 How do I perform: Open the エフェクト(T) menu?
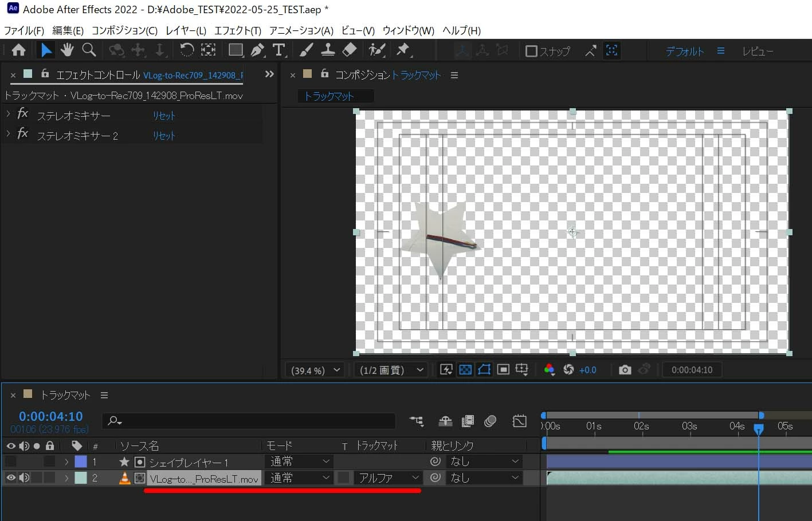click(237, 30)
